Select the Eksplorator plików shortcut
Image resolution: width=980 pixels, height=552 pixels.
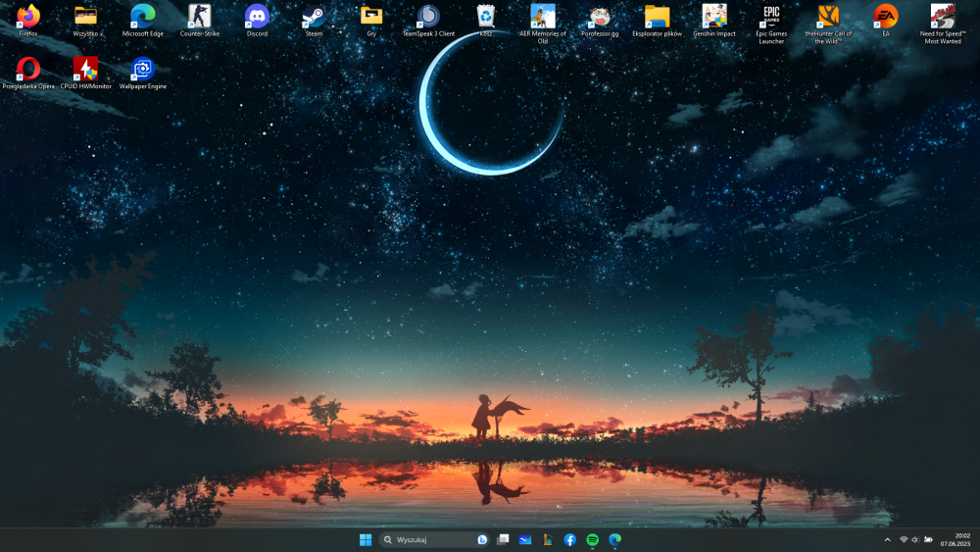pos(657,21)
